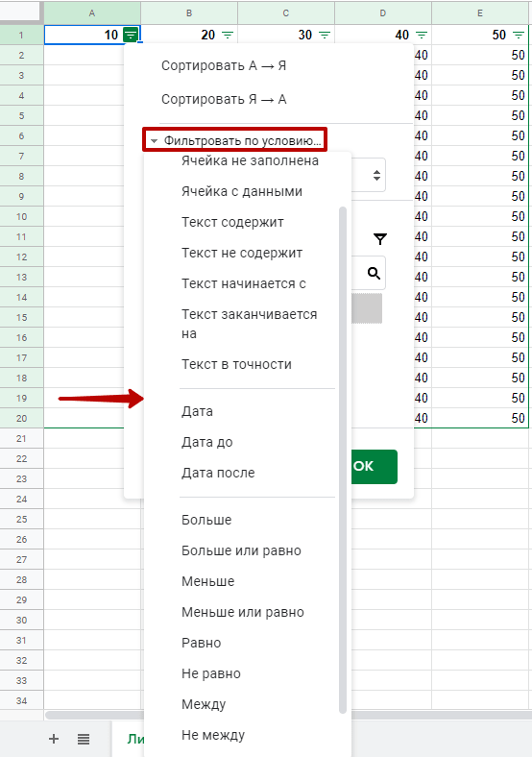This screenshot has width=532, height=757.
Task: Click the black funnel filter icon
Action: [380, 239]
